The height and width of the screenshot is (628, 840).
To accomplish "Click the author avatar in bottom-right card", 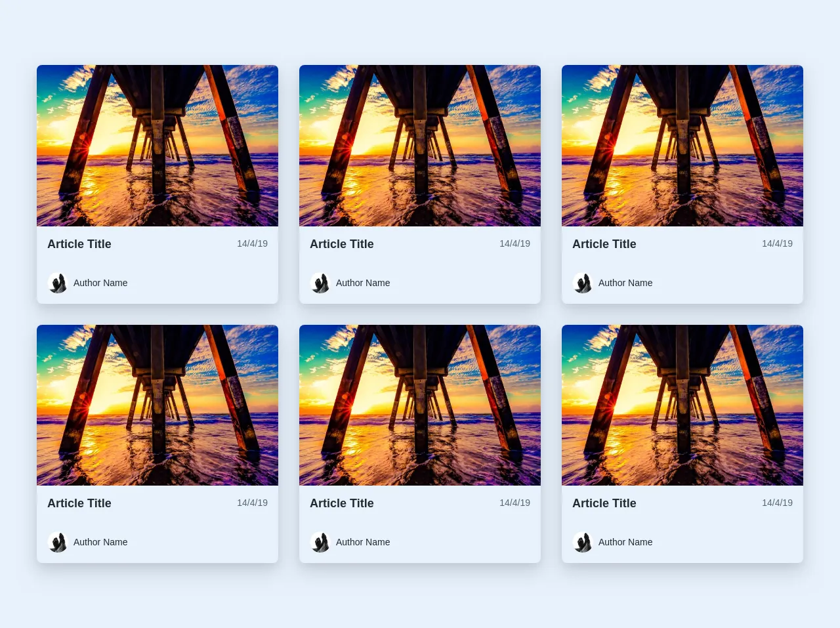I will point(583,542).
